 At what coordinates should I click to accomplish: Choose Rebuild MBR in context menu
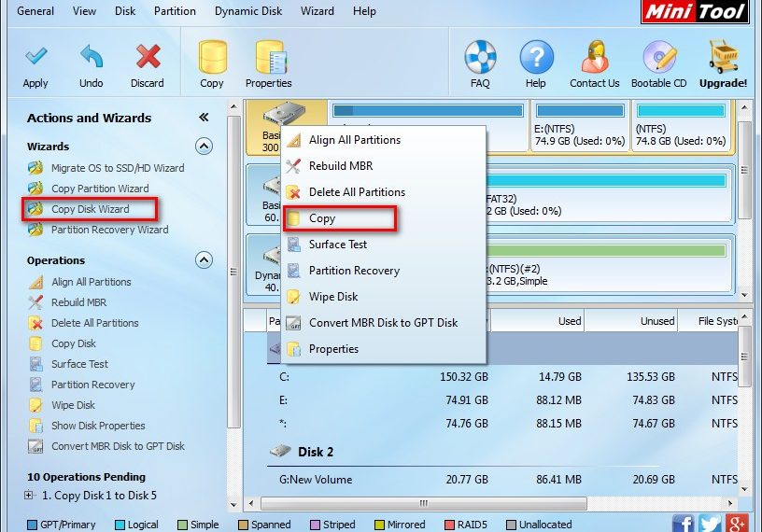point(384,166)
